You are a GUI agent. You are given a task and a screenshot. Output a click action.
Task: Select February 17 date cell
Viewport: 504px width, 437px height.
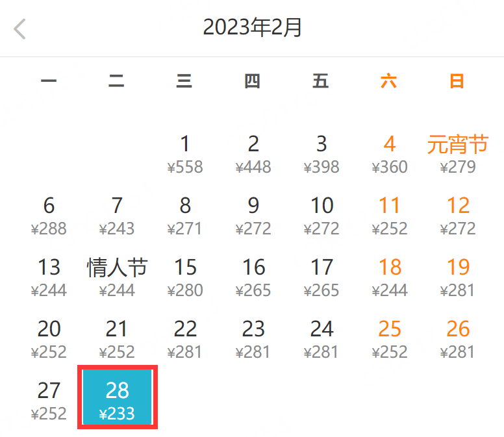pyautogui.click(x=321, y=278)
